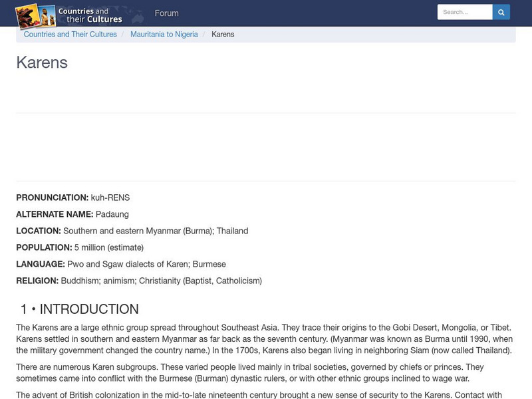
Task: Select the Karens breadcrumb text
Action: (x=223, y=35)
